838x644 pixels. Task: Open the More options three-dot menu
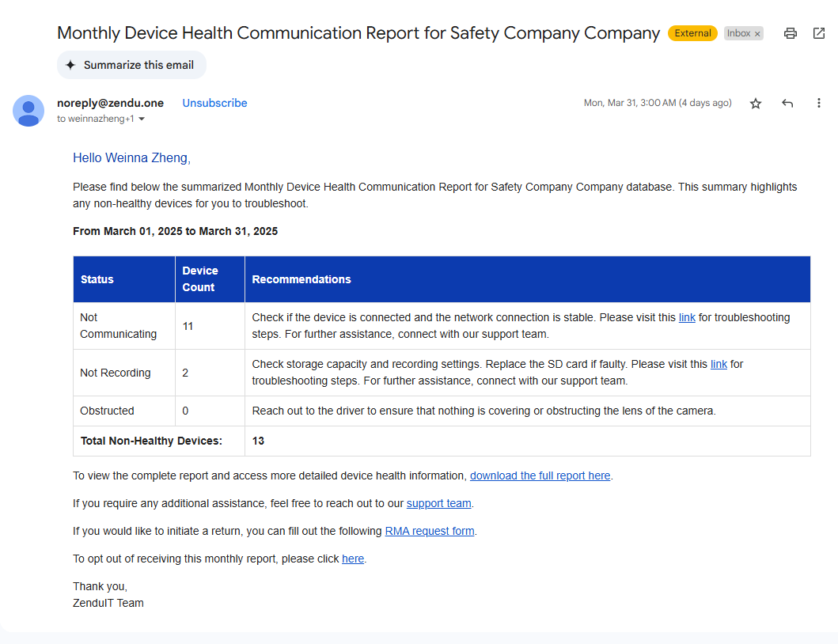[x=819, y=104]
